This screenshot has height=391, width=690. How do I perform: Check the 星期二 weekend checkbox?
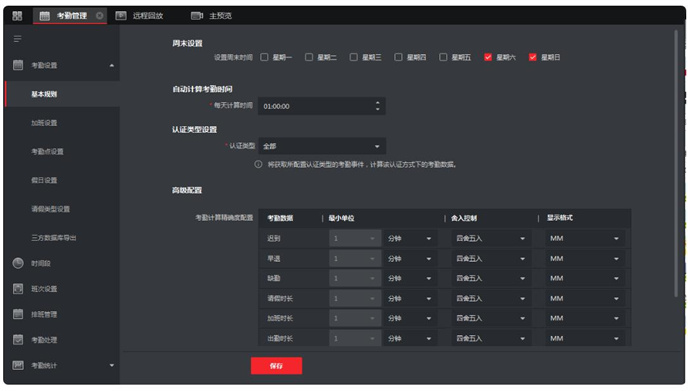pyautogui.click(x=309, y=57)
